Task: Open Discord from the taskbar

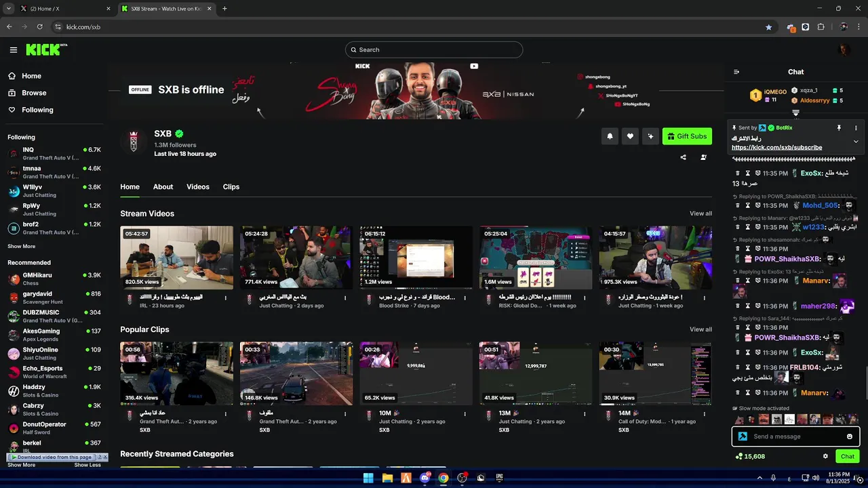Action: coord(425,478)
